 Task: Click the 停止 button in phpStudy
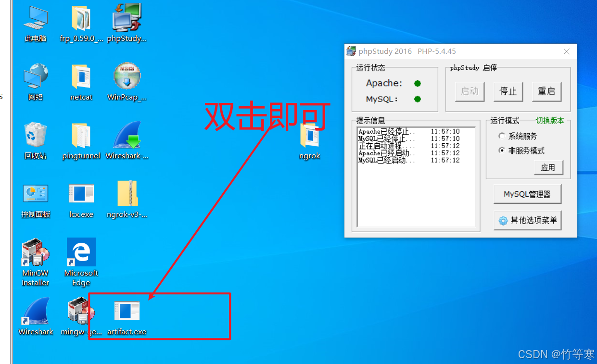coord(508,91)
